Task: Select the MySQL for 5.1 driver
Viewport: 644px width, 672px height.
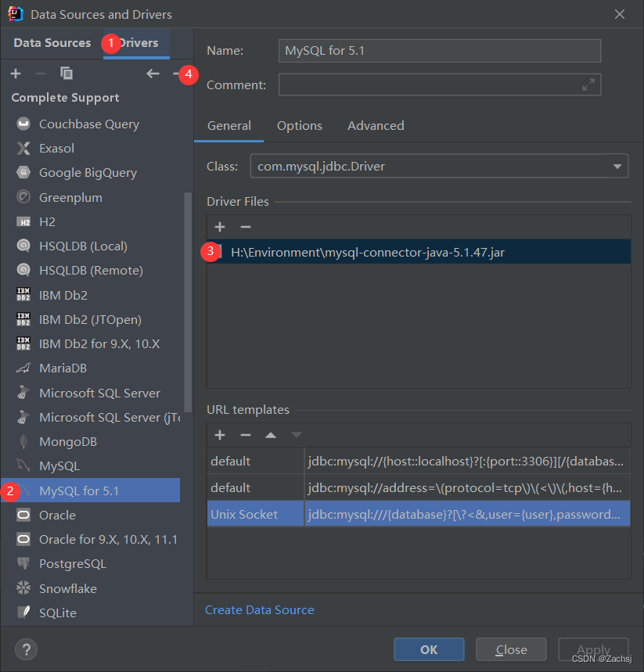Action: (x=91, y=491)
